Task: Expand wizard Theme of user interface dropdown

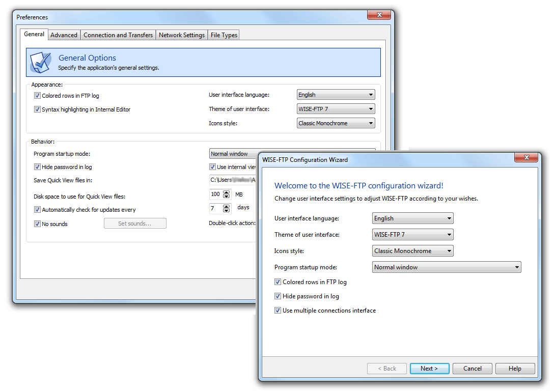Action: pos(413,235)
